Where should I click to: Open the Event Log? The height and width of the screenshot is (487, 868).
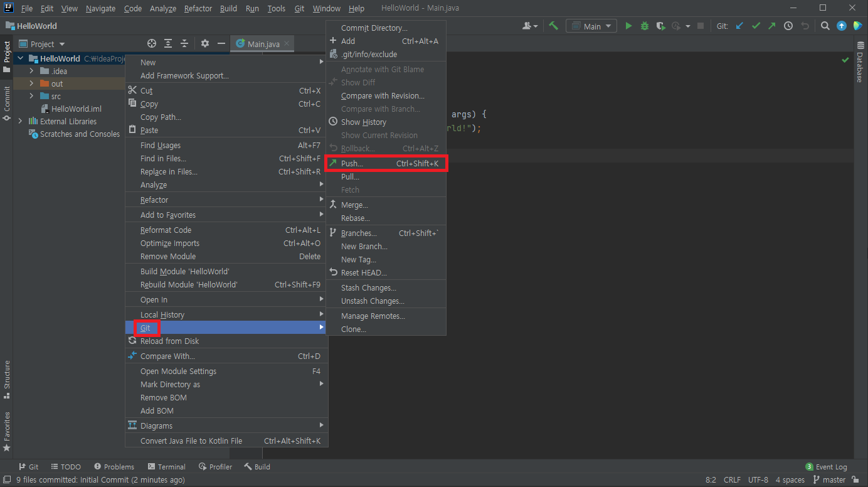point(826,466)
